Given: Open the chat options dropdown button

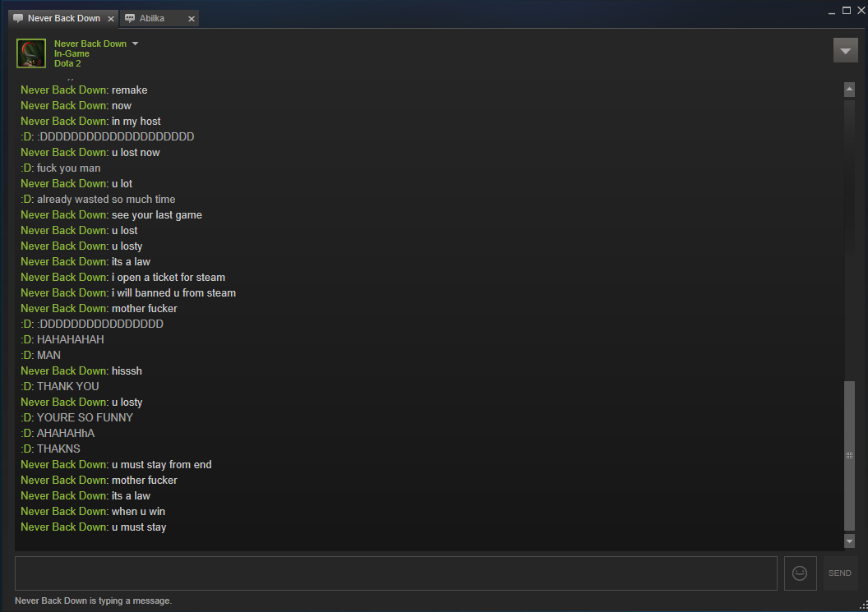Looking at the screenshot, I should (845, 50).
